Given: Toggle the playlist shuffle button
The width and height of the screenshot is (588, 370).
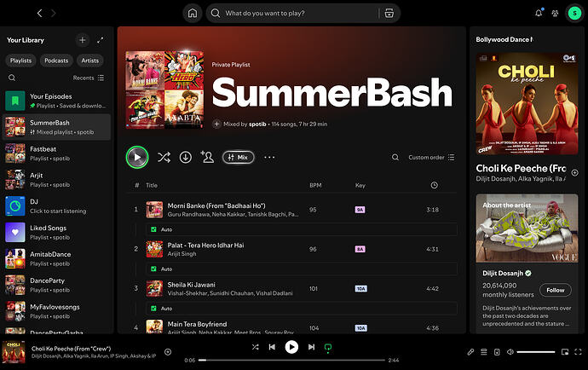Looking at the screenshot, I should (164, 157).
